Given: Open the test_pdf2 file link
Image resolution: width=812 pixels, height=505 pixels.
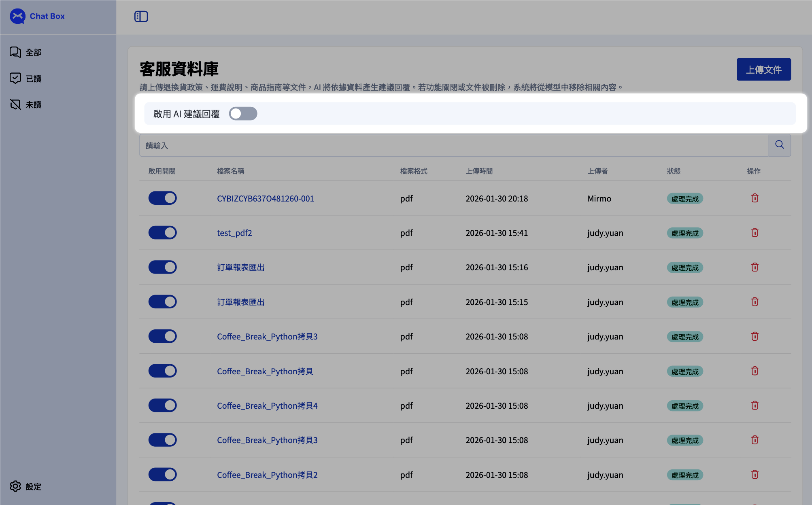Looking at the screenshot, I should (x=234, y=233).
